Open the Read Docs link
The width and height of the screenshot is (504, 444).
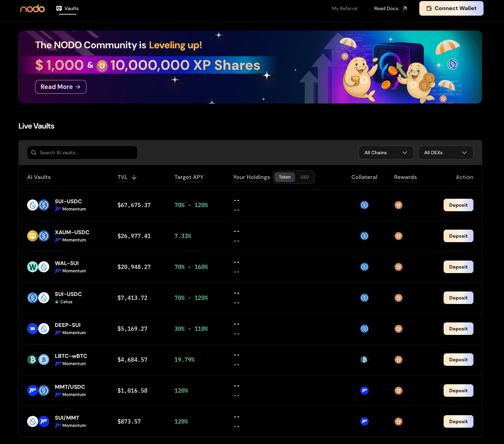pyautogui.click(x=390, y=8)
